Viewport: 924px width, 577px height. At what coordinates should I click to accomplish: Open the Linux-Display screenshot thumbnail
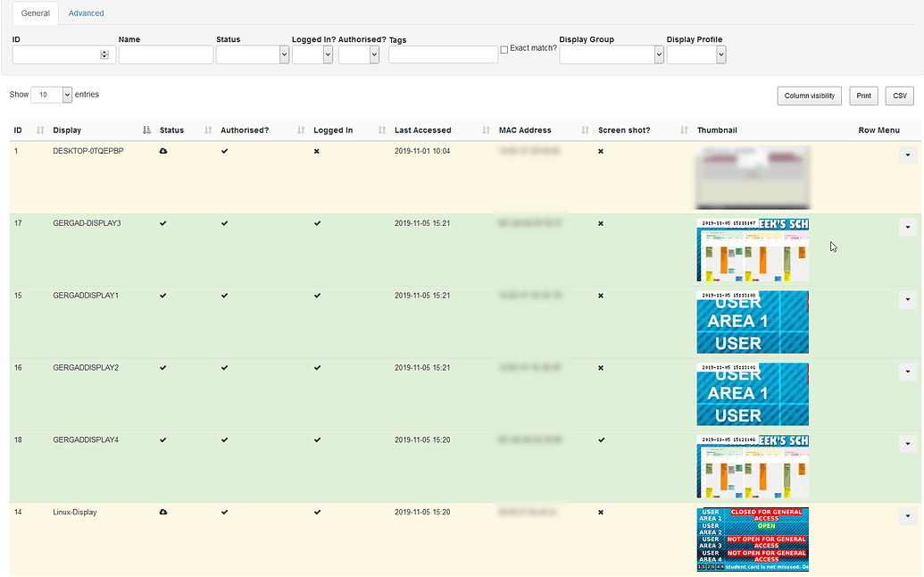click(753, 539)
